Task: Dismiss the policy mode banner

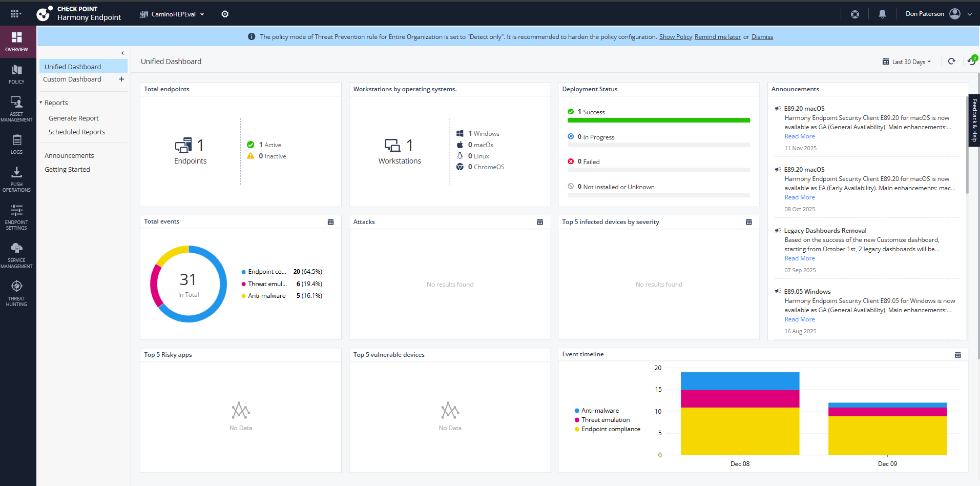Action: (762, 37)
